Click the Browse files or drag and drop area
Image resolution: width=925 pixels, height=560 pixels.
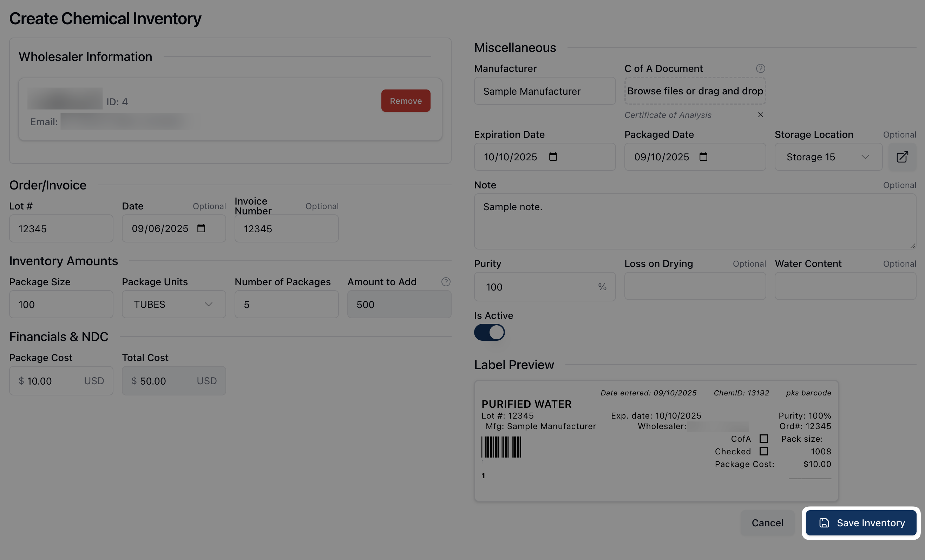pos(695,91)
